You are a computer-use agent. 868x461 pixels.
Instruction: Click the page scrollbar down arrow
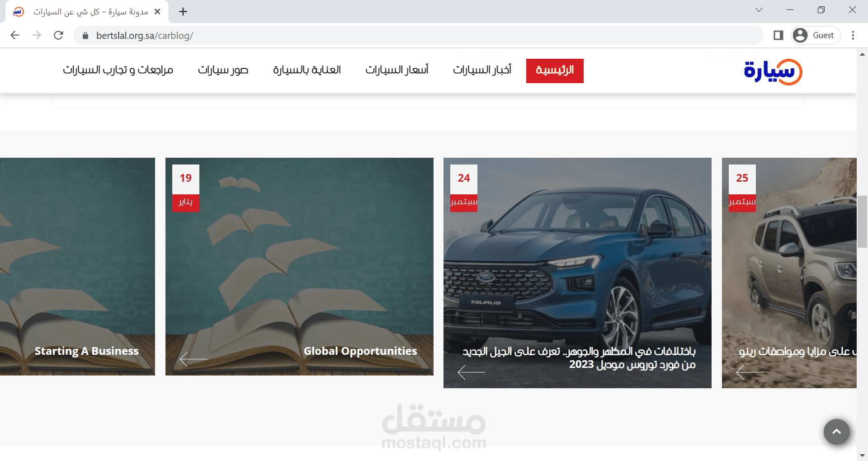click(x=862, y=456)
